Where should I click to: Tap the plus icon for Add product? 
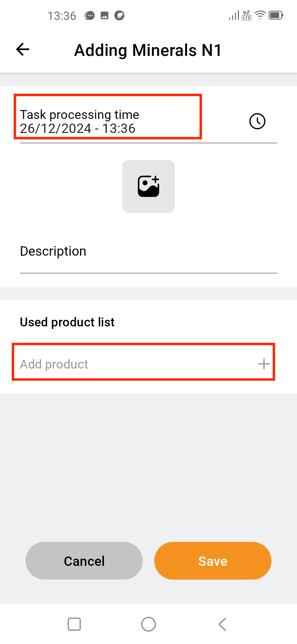[x=264, y=364]
